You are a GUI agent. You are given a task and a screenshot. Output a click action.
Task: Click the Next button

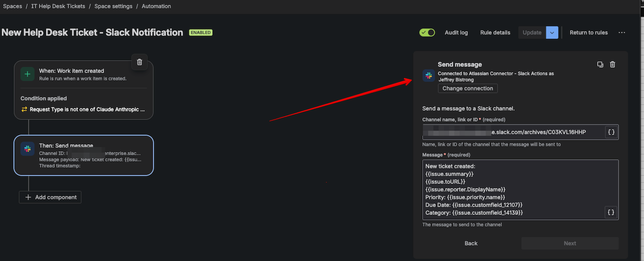(570, 243)
